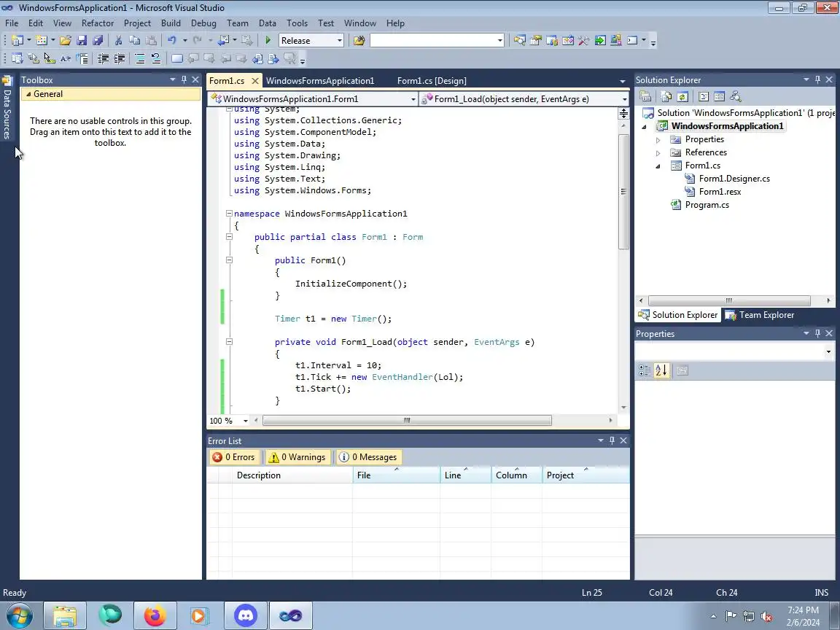Click the Undo arrow icon

[171, 40]
